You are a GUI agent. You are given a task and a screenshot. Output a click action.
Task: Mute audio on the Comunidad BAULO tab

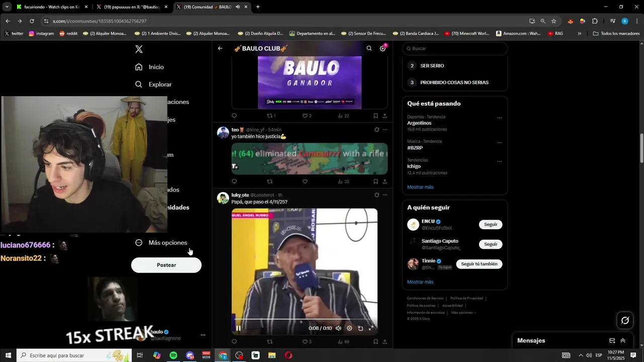click(237, 7)
